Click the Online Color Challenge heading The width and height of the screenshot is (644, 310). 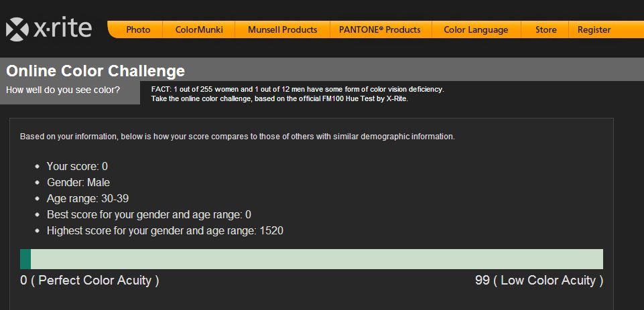coord(95,71)
